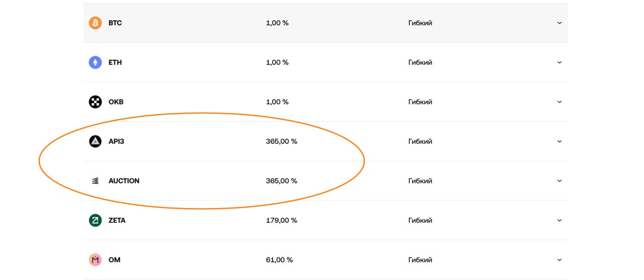Click the OKB token icon

coord(95,102)
